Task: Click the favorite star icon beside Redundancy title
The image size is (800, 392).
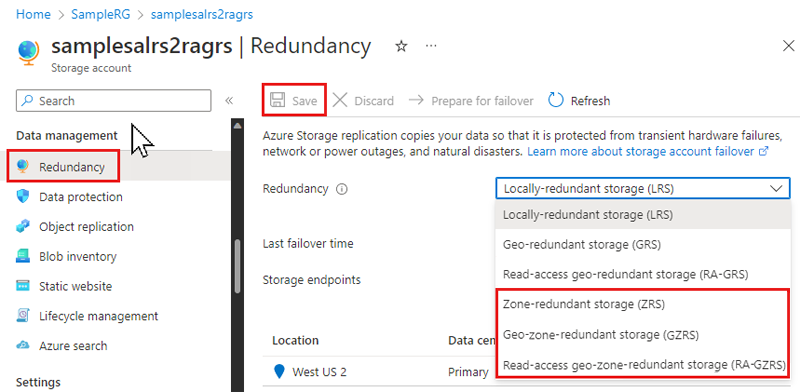Action: point(402,46)
